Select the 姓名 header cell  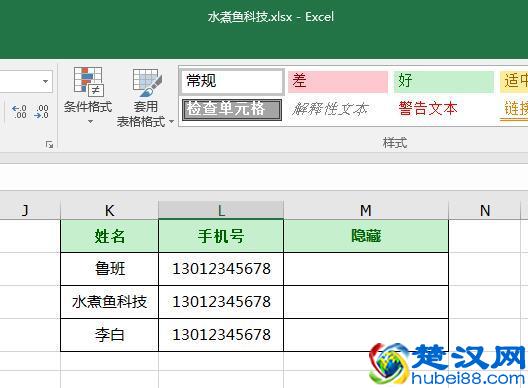[109, 236]
